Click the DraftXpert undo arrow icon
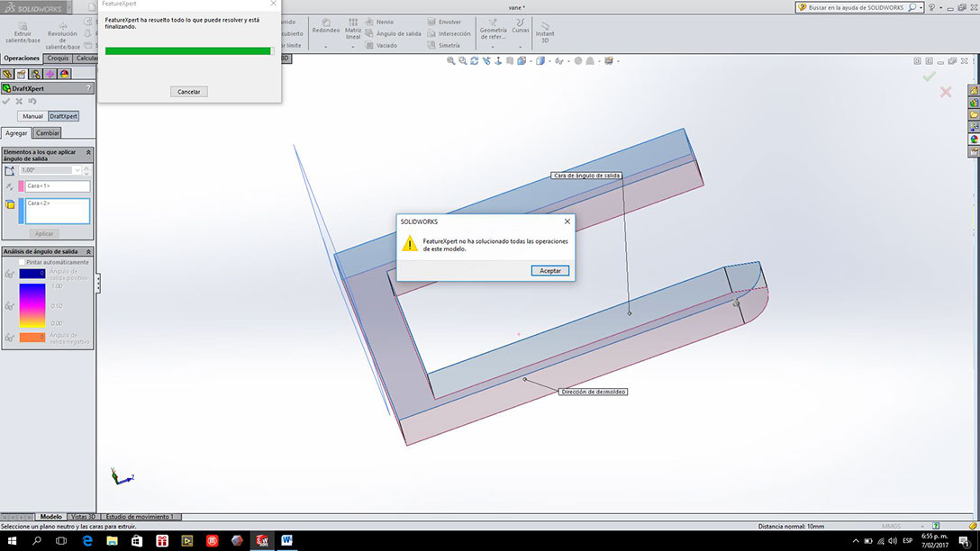Screen dimensions: 980x551 (x=32, y=101)
